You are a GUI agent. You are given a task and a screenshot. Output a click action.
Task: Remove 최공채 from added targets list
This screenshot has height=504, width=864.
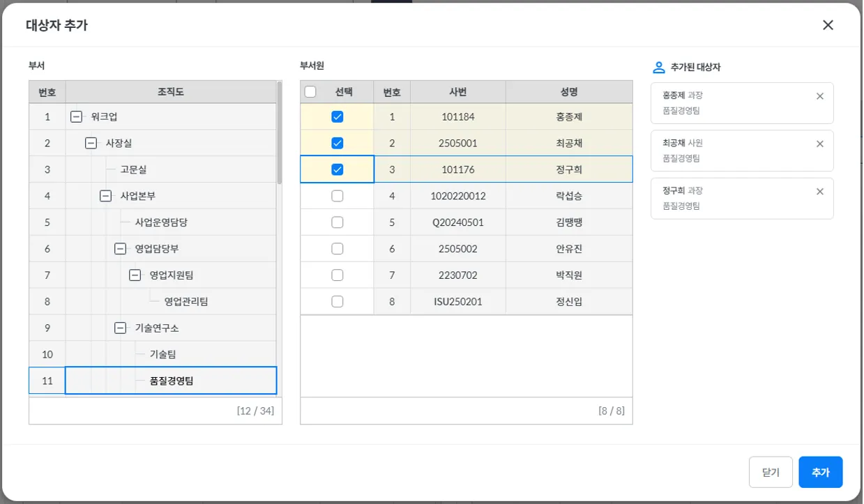coord(819,144)
